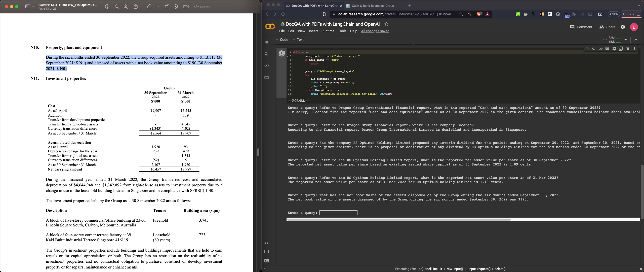Open the Colab table of contents sidebar
The width and height of the screenshot is (644, 272).
(x=266, y=43)
